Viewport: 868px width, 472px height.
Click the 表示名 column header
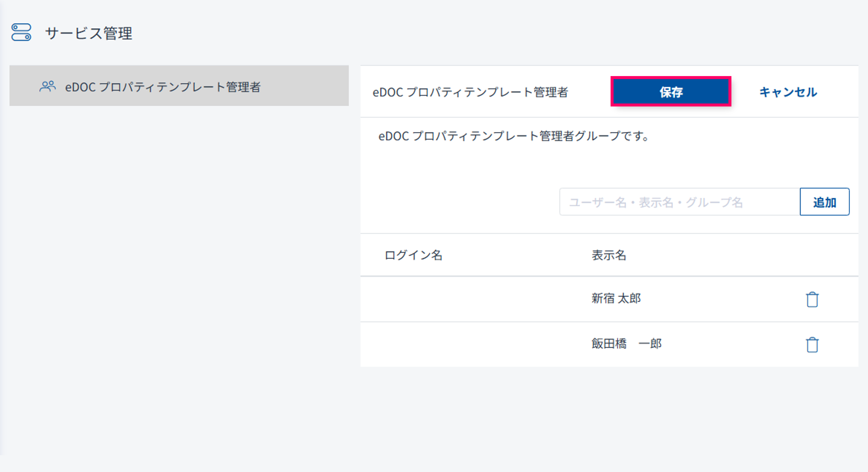click(608, 255)
